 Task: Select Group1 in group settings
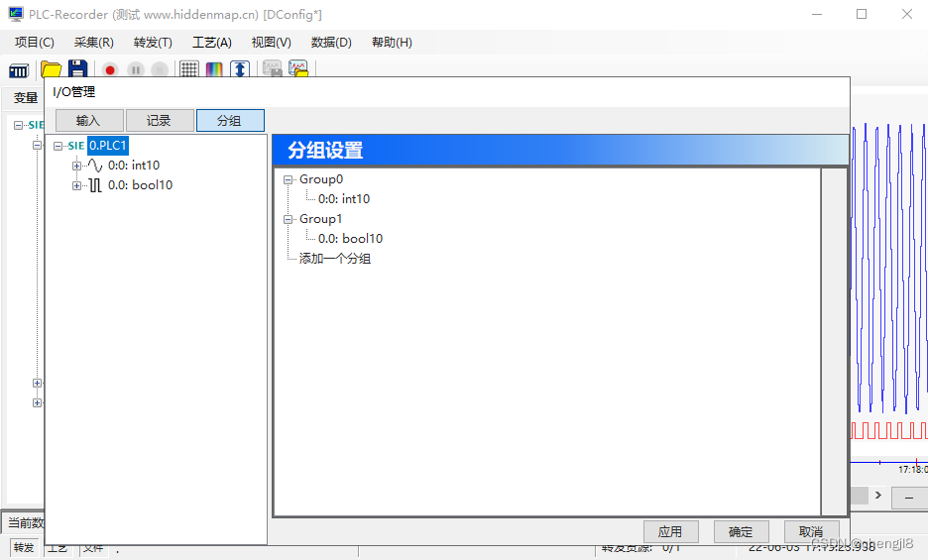click(x=321, y=218)
